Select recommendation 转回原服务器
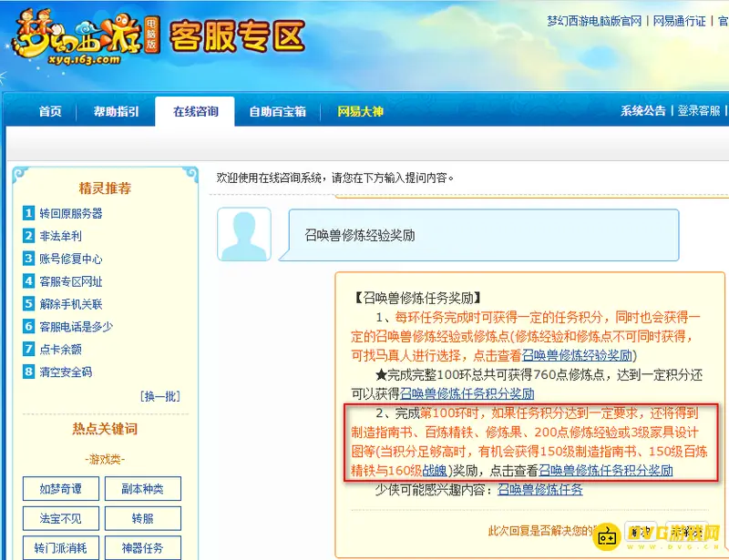 pos(71,213)
